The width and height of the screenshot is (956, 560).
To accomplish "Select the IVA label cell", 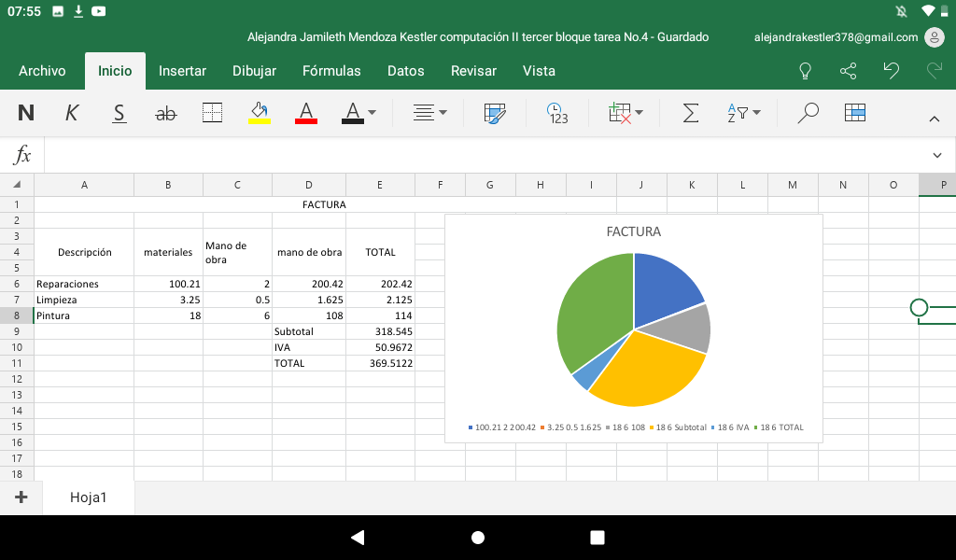I will pyautogui.click(x=309, y=347).
